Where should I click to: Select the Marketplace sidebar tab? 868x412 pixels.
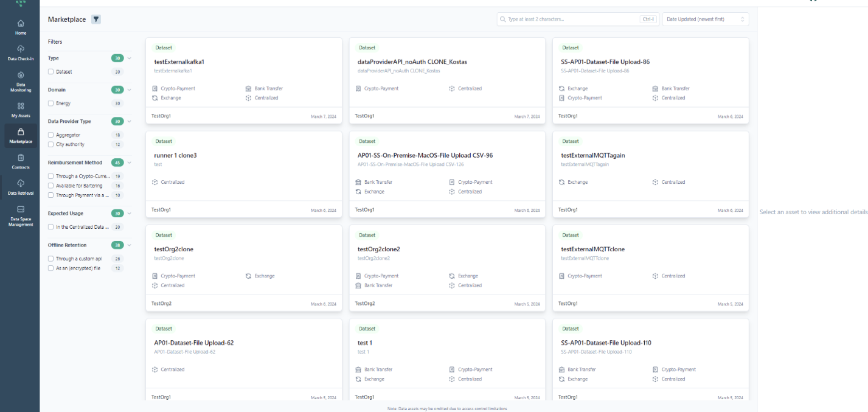point(21,134)
